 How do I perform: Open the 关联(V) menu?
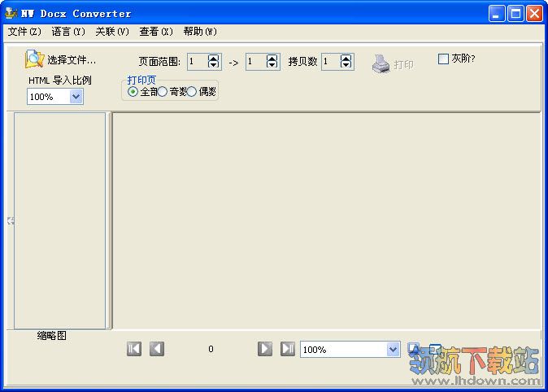coord(112,32)
